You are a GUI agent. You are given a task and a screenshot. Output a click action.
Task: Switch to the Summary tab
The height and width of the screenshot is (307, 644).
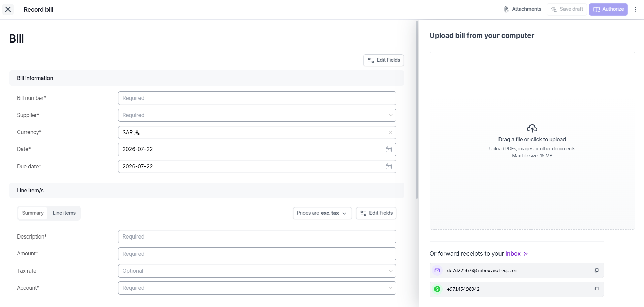[x=33, y=213]
